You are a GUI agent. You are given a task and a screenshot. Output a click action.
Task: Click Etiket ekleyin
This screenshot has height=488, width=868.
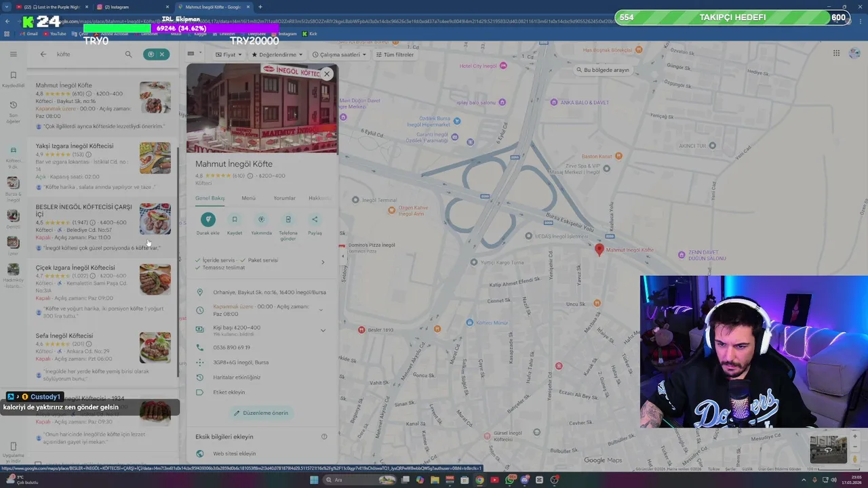[x=229, y=392]
